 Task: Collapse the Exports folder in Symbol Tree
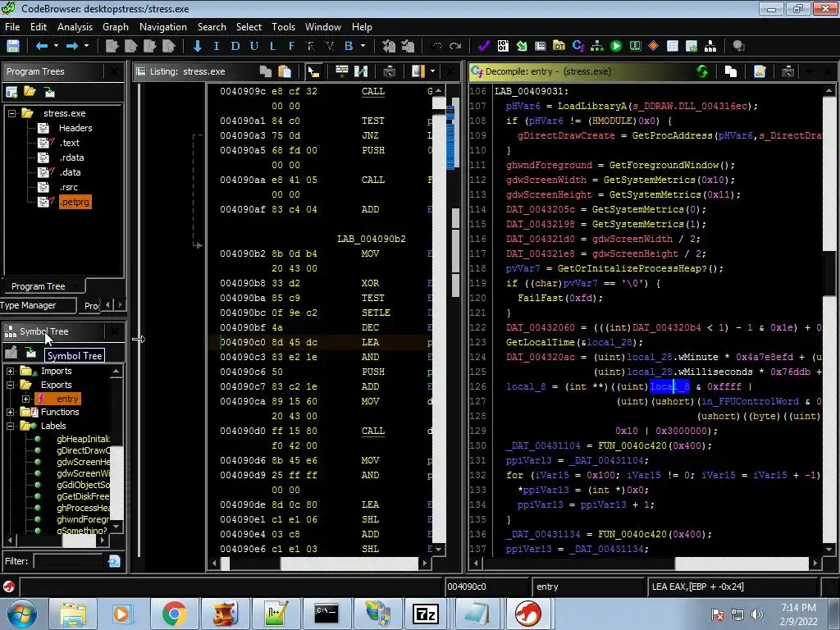tap(10, 385)
